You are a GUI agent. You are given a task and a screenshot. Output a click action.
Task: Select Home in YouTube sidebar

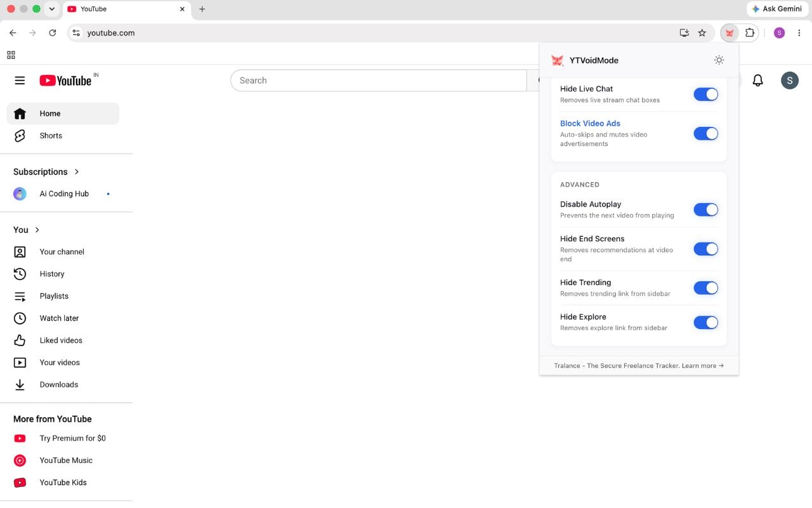coord(63,114)
